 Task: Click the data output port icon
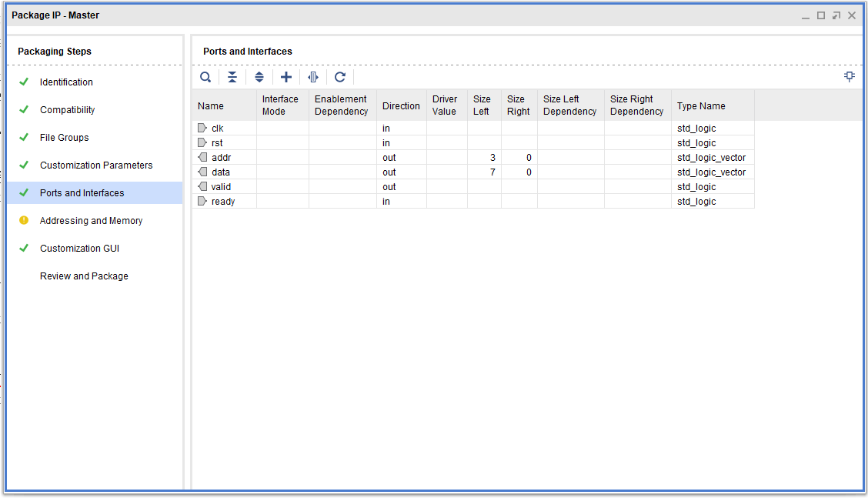coord(202,172)
